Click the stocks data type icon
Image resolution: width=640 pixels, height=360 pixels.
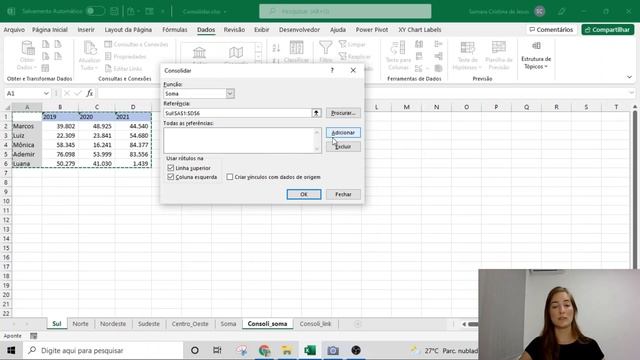click(199, 53)
